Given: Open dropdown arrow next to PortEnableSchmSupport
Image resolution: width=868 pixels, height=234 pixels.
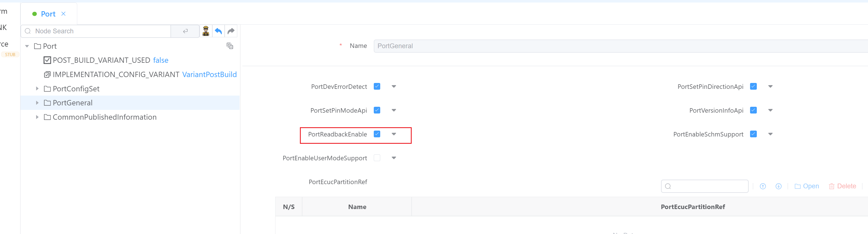Looking at the screenshot, I should (770, 134).
